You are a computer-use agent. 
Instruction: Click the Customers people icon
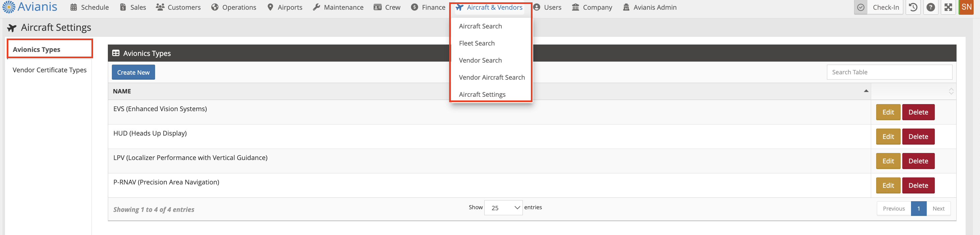pyautogui.click(x=160, y=7)
